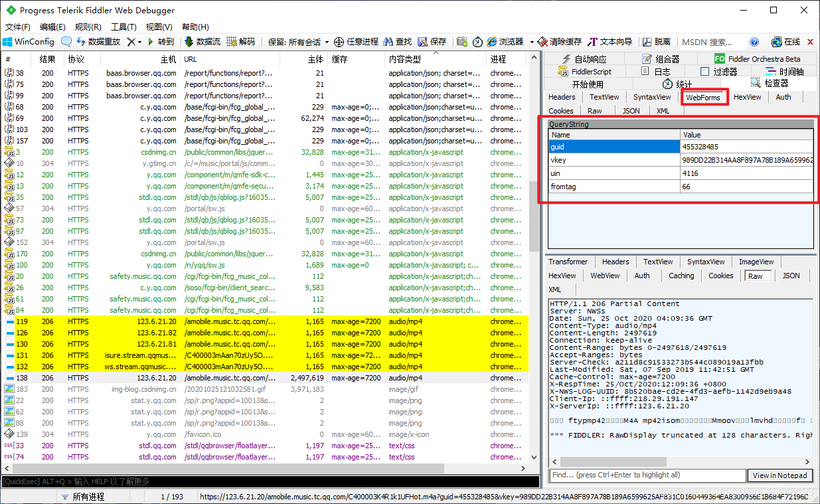
Task: Toggle the Filters (过滤器) tab checkbox
Action: click(705, 72)
